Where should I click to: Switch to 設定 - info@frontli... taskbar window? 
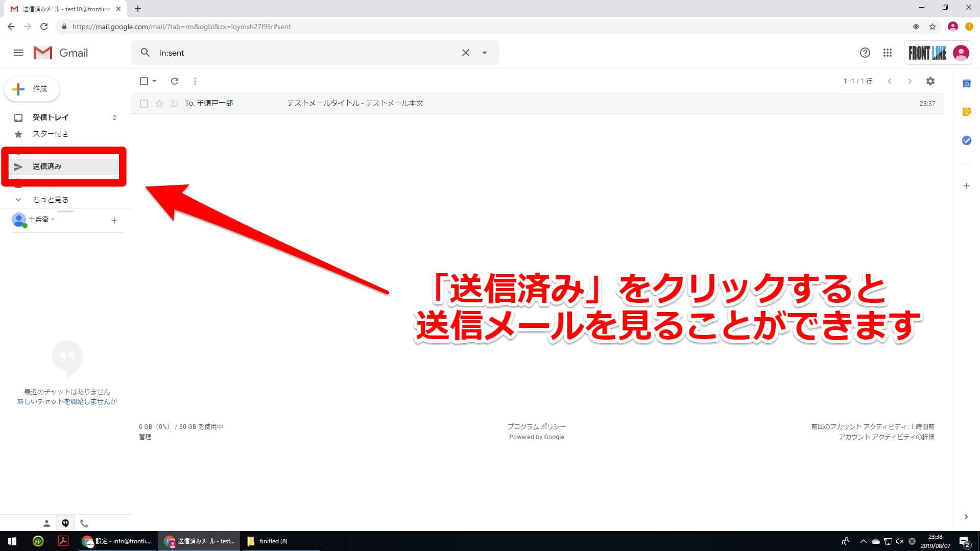click(117, 541)
